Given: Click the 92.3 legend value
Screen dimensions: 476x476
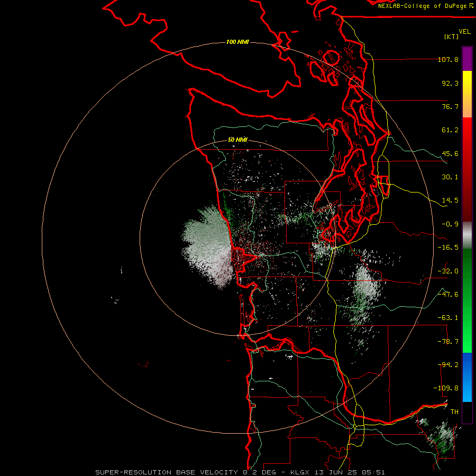Looking at the screenshot, I should click(x=450, y=83).
